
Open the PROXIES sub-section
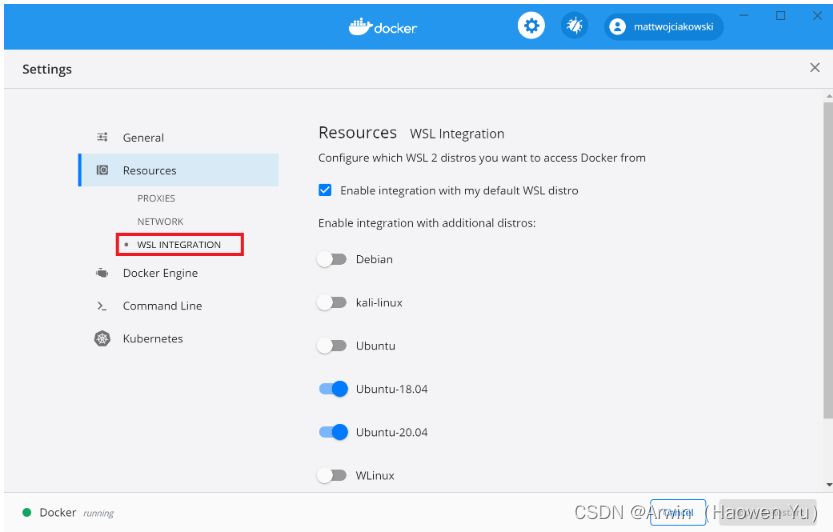[x=156, y=198]
